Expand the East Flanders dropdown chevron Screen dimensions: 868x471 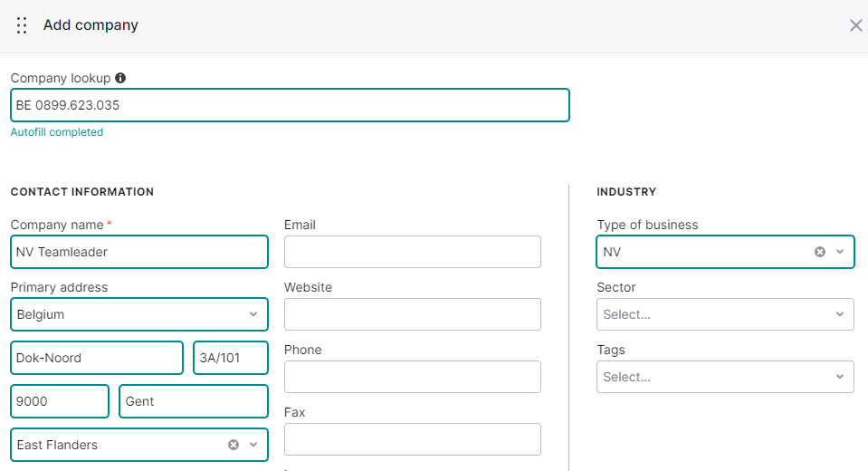[x=253, y=445]
